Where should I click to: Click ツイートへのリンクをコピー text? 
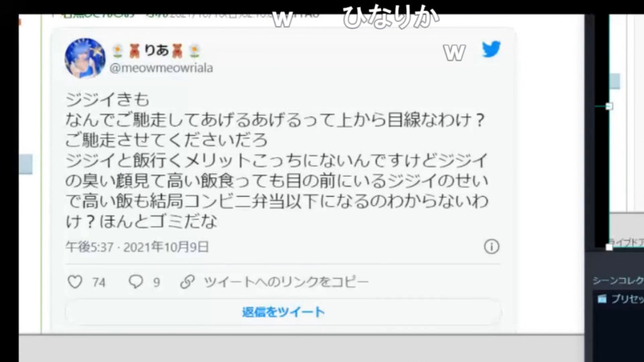pos(286,282)
